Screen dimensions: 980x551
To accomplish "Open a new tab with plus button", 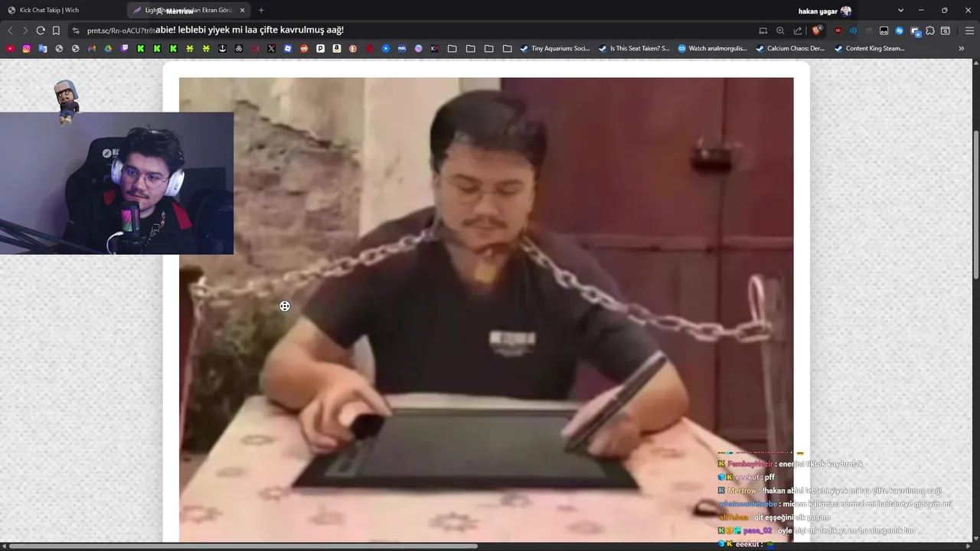I will 261,10.
